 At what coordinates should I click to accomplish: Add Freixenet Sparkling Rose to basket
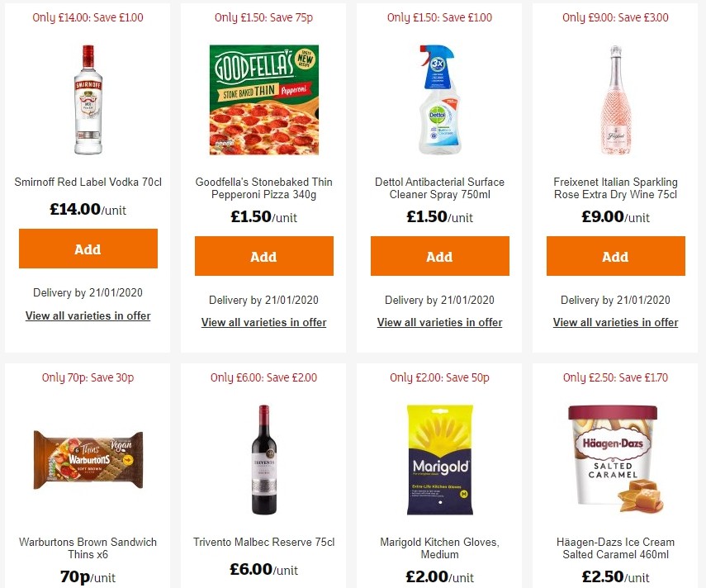coord(615,256)
